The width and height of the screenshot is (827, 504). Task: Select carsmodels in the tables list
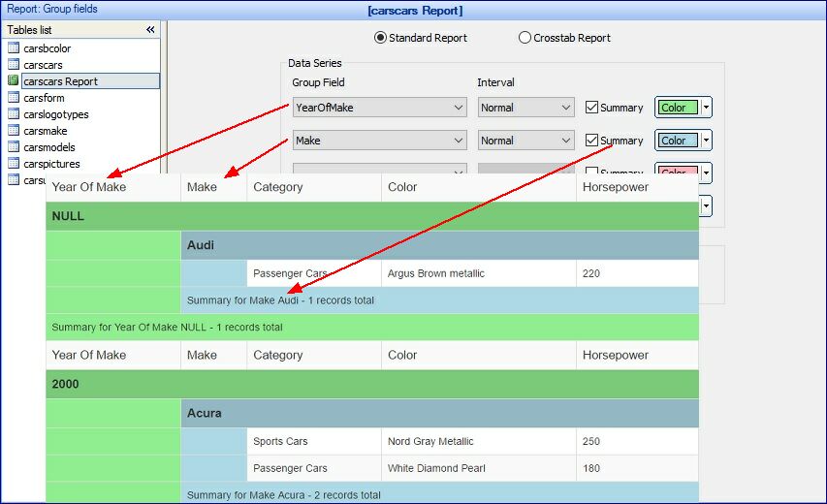(51, 147)
